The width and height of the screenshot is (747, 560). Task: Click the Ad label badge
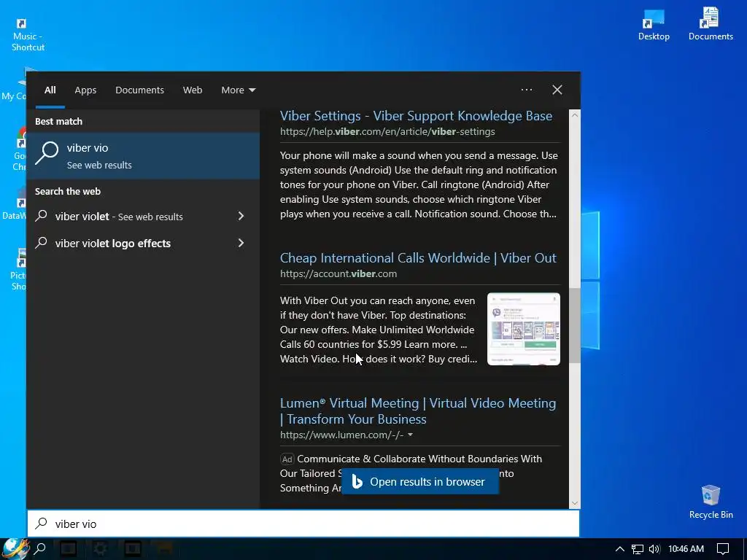pos(287,459)
